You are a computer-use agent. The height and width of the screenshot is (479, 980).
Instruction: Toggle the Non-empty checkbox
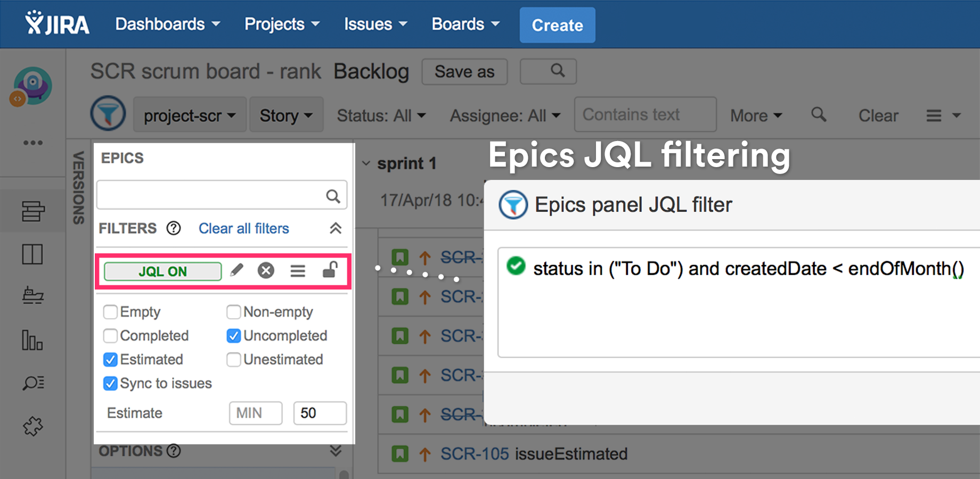point(233,312)
